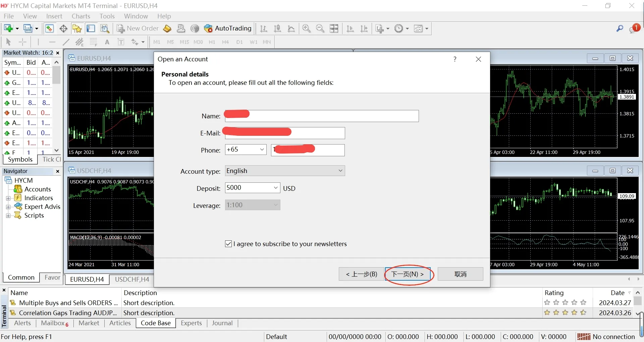Open the phone country code +65 dropdown

[x=246, y=150]
